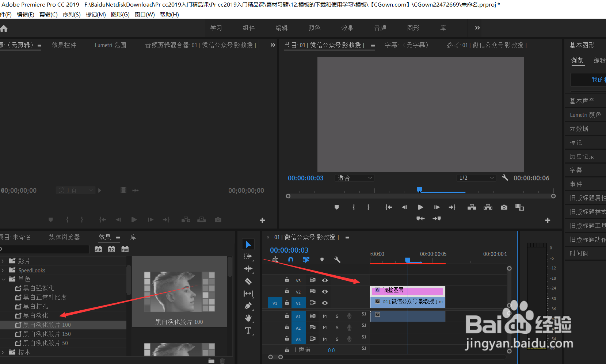Open the 基本声音 panel
Viewport: 606px width, 364px height.
tap(582, 101)
